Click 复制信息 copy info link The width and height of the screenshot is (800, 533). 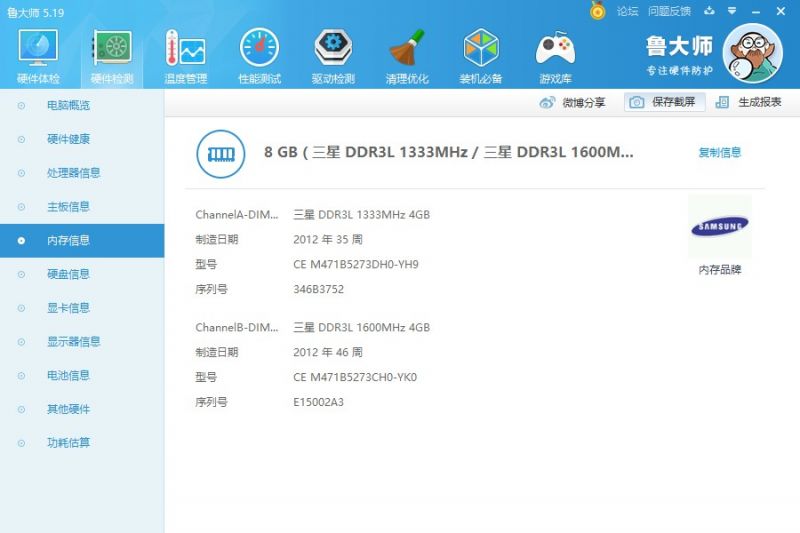click(x=719, y=152)
